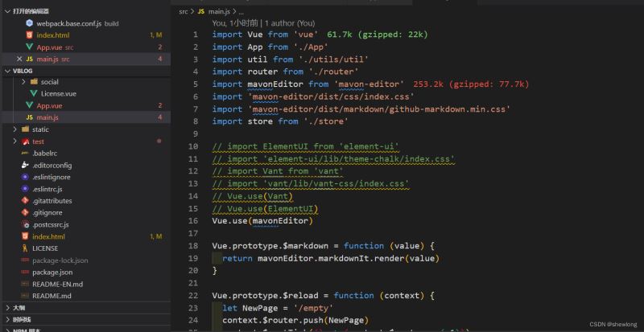Image resolution: width=644 pixels, height=332 pixels.
Task: Click the red test folder icon
Action: [25, 141]
